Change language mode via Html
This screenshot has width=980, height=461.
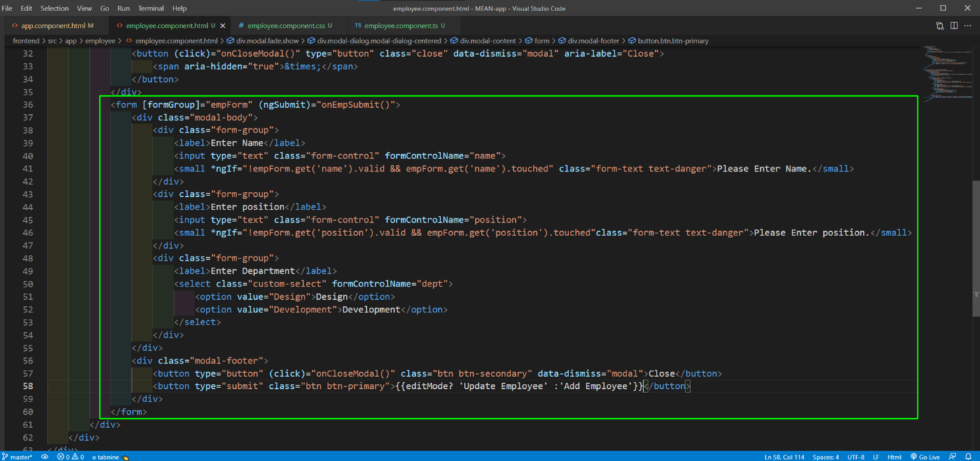click(x=895, y=457)
